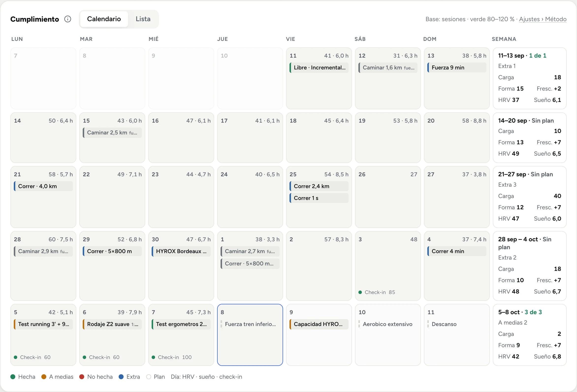Open Correr · 5×800 m on day 29
577x392 pixels.
click(112, 251)
